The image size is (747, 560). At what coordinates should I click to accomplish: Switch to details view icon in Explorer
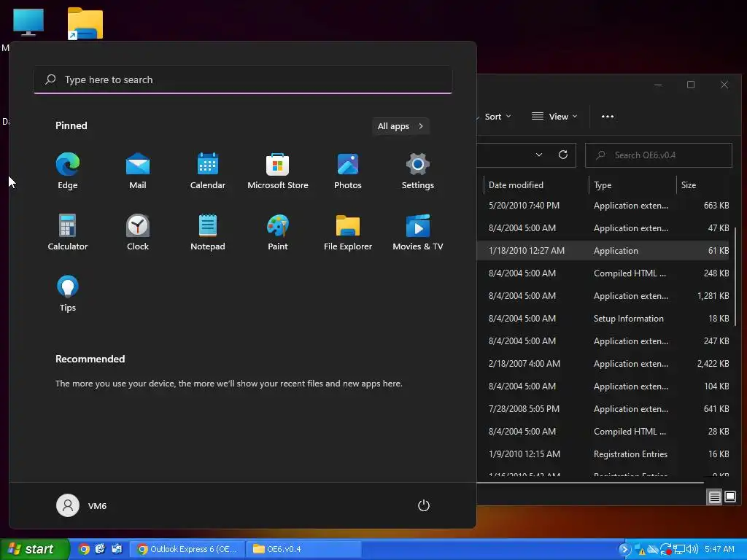pos(715,497)
